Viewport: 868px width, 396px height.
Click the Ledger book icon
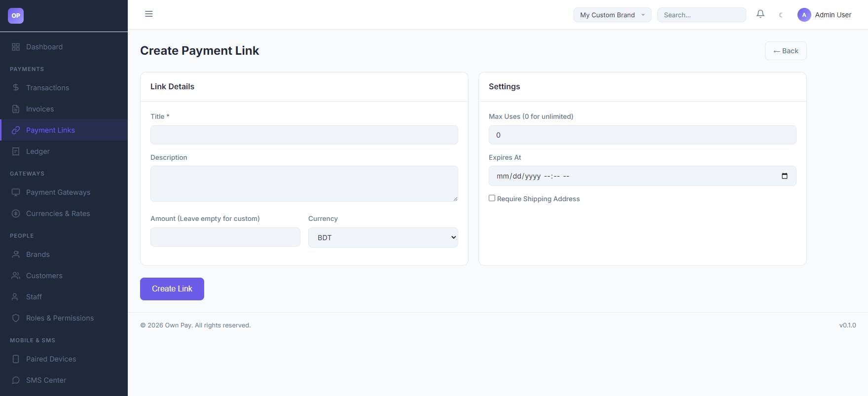(16, 151)
